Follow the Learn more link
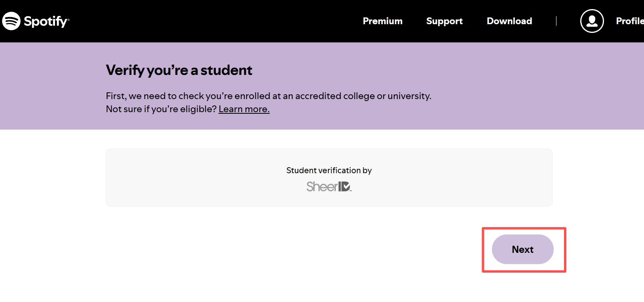Viewport: 644px width, 302px height. 244,109
